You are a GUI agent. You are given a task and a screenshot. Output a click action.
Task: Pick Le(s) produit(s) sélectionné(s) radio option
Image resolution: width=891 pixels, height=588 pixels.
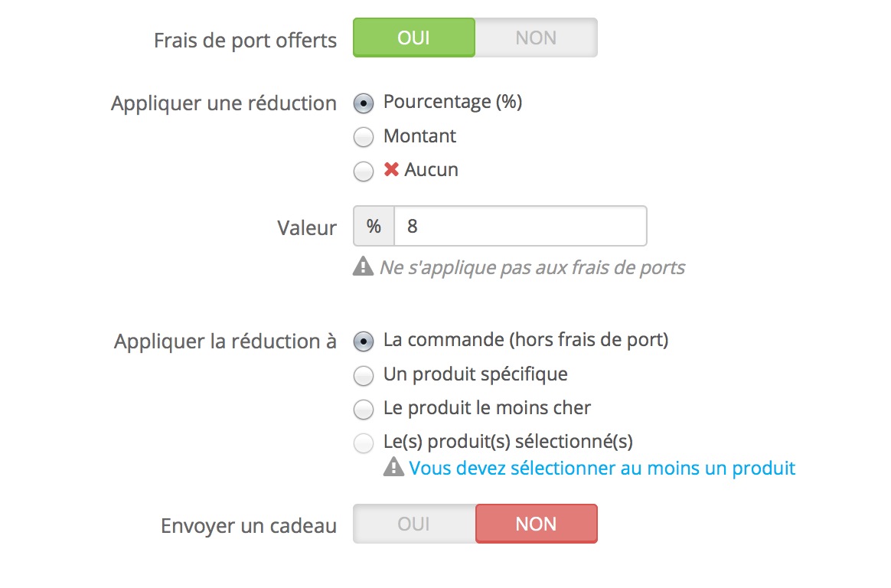tap(364, 443)
